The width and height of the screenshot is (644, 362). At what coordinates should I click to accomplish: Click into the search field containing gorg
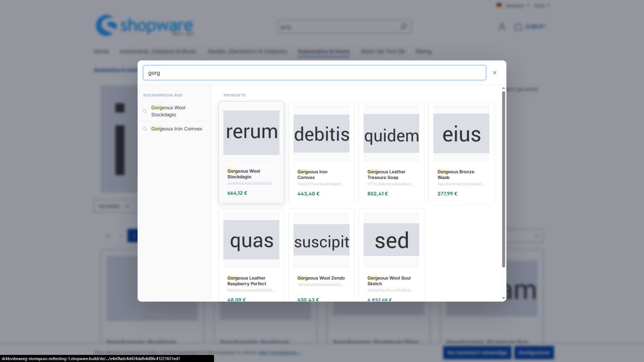[315, 73]
